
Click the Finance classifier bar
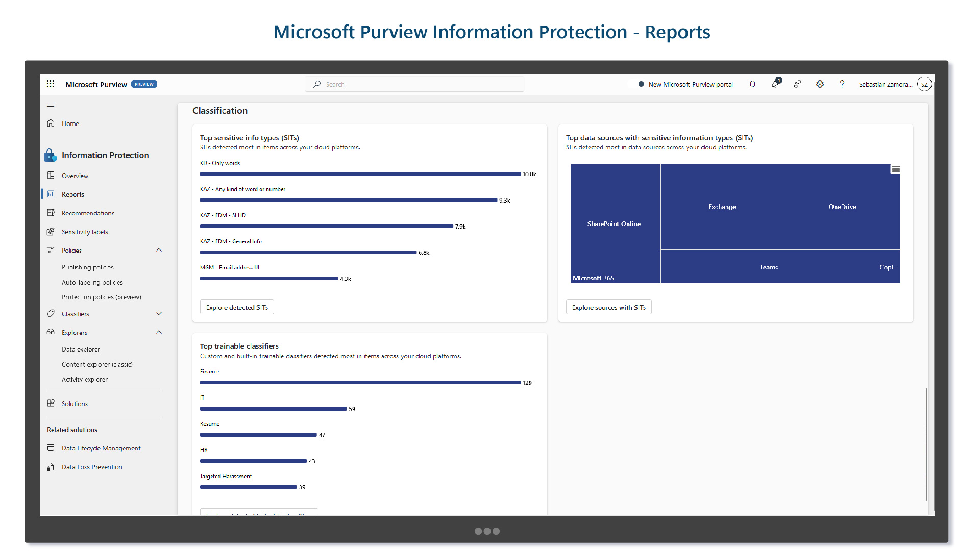coord(360,383)
